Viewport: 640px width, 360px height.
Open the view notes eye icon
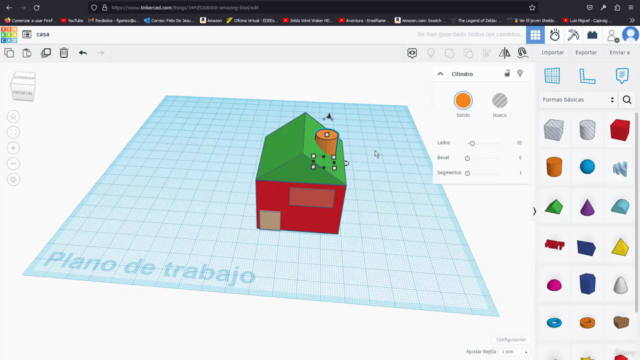[412, 53]
